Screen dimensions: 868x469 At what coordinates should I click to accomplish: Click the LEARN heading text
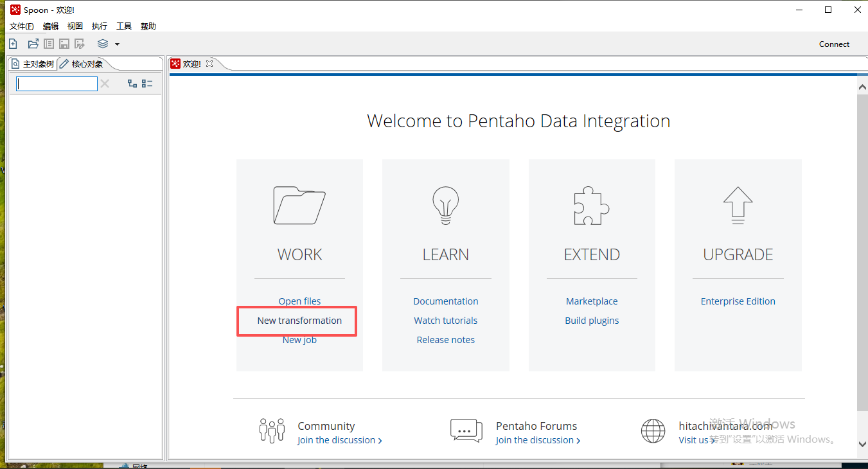446,254
